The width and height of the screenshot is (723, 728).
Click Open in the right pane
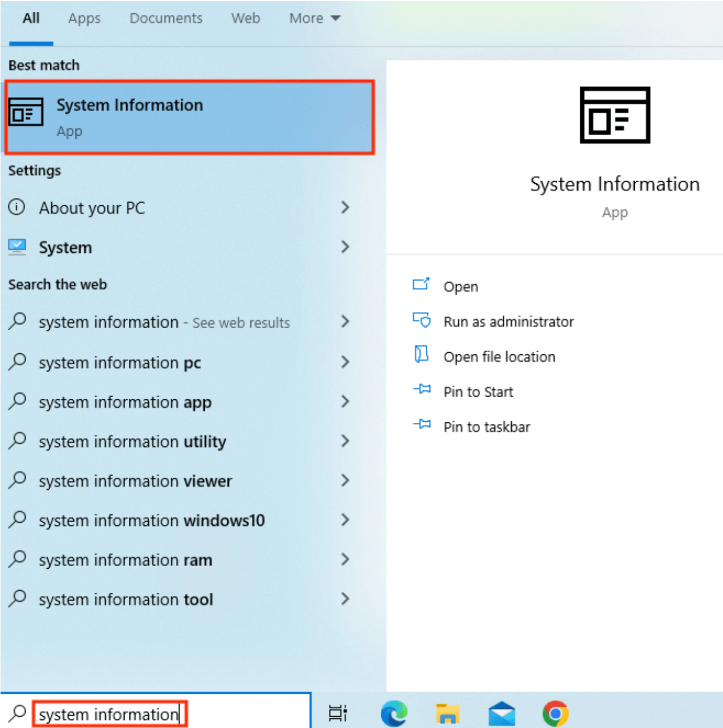click(x=460, y=286)
